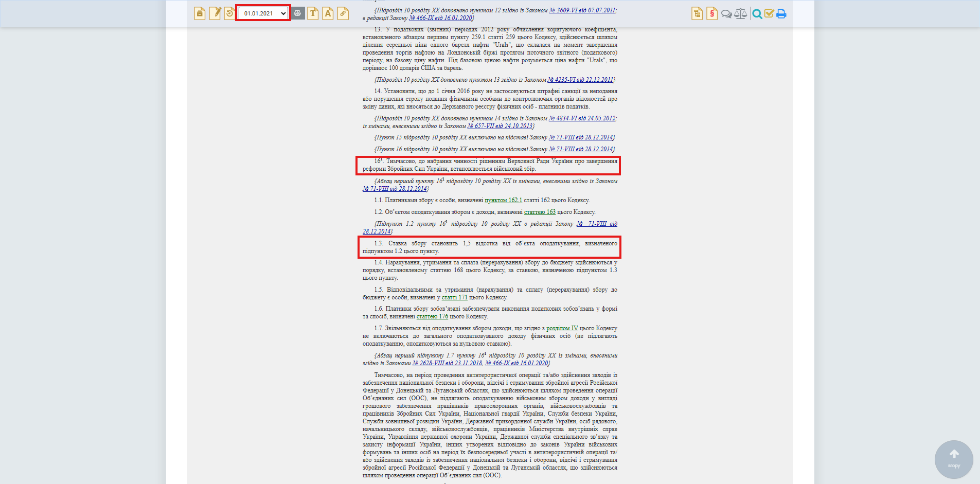Click the document links chain icon

coord(343,13)
